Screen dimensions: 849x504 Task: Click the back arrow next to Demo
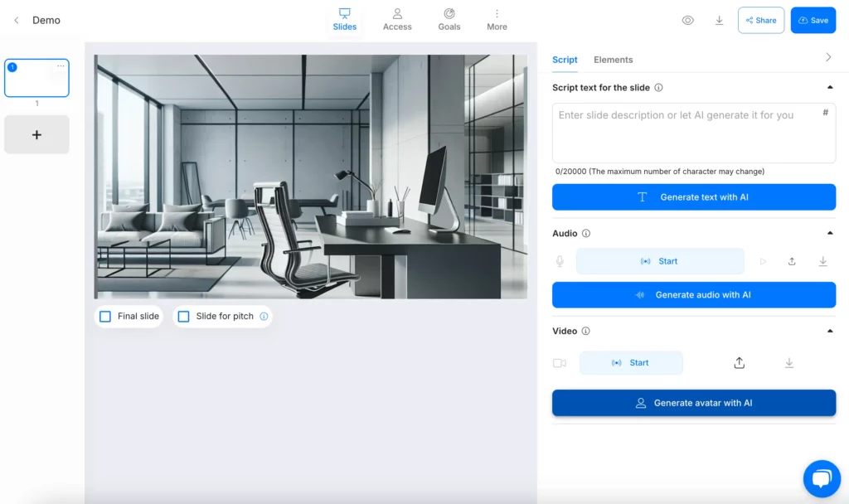17,20
